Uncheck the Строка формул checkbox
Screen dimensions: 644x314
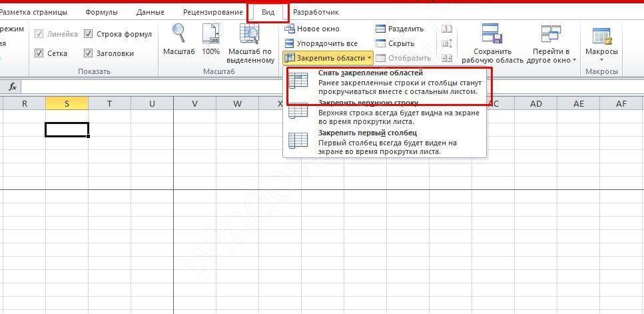pyautogui.click(x=89, y=34)
